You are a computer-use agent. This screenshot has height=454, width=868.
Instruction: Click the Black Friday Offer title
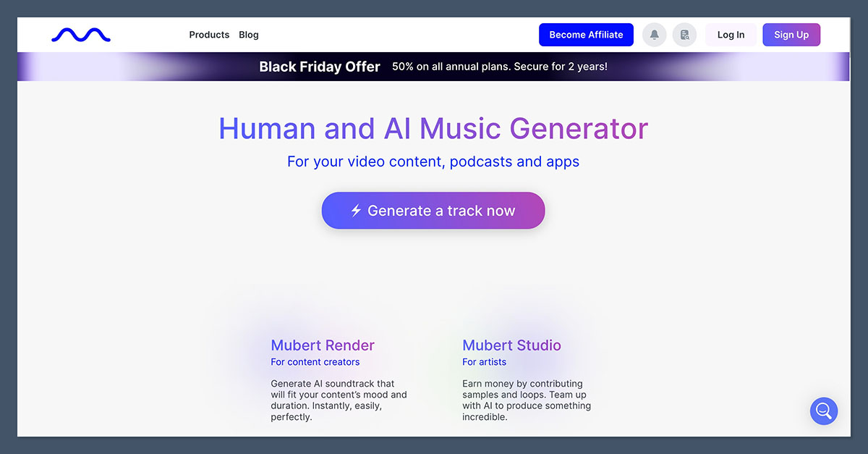320,67
